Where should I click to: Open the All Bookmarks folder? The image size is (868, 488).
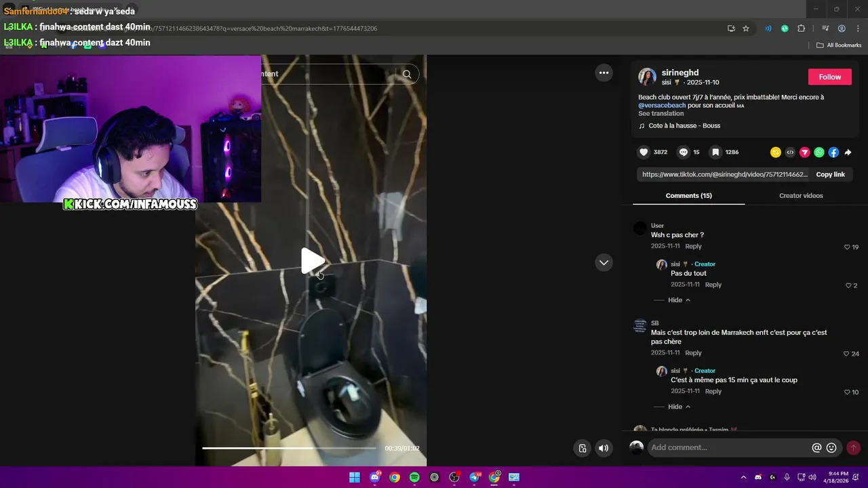(839, 45)
